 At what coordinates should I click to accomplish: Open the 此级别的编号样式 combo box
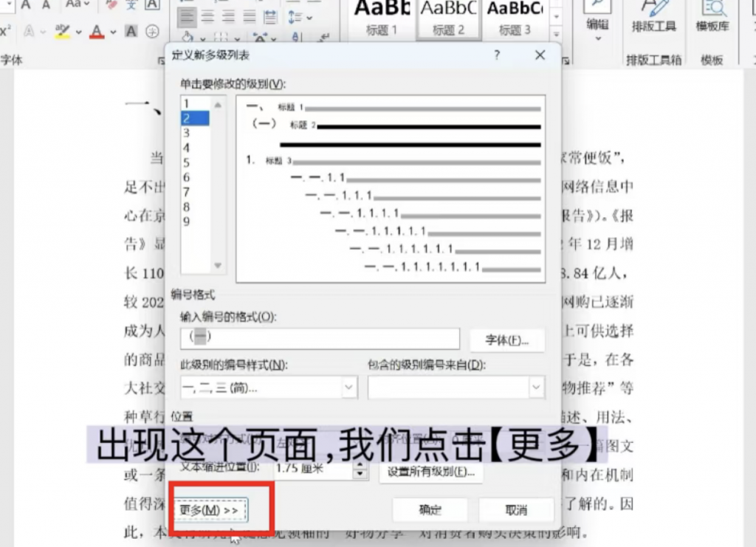click(x=269, y=388)
